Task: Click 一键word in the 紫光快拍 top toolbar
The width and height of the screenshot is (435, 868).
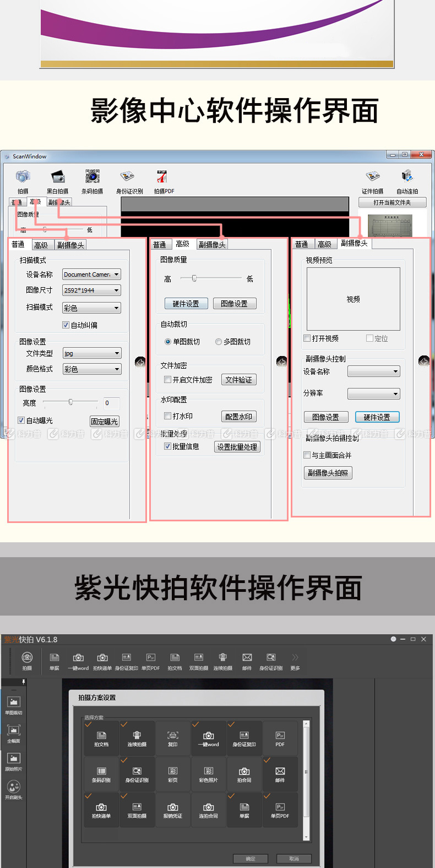Action: [78, 662]
